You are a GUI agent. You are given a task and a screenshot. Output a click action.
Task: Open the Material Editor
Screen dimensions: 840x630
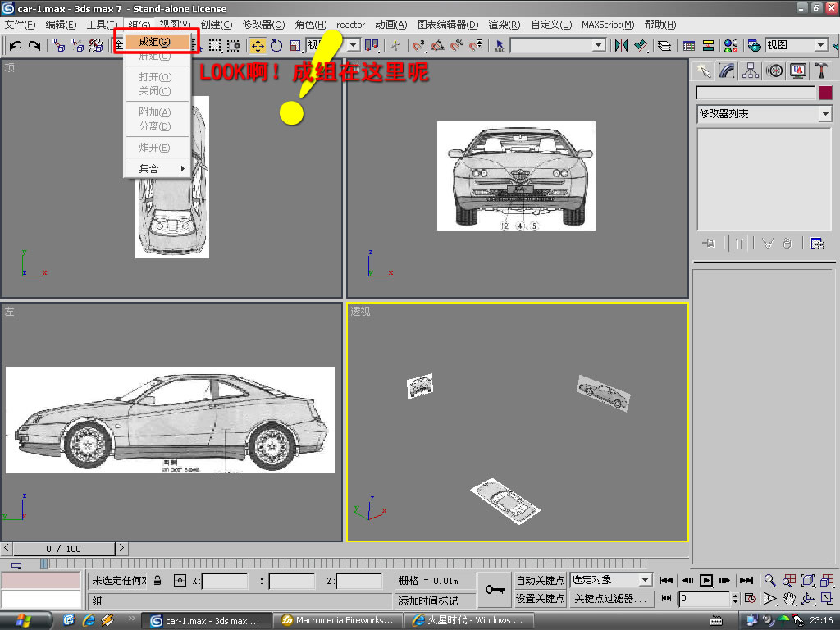[731, 46]
